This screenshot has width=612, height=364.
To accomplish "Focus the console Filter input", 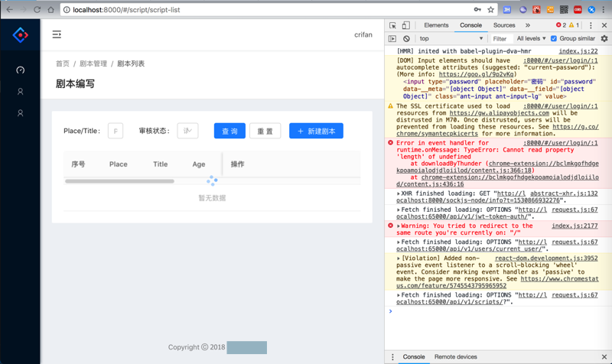I will click(501, 39).
